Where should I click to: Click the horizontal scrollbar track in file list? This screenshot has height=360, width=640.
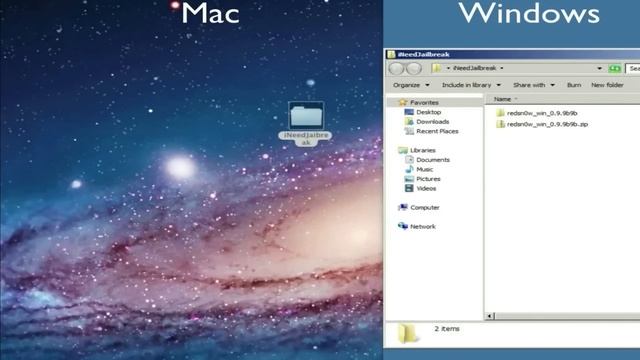click(x=567, y=316)
